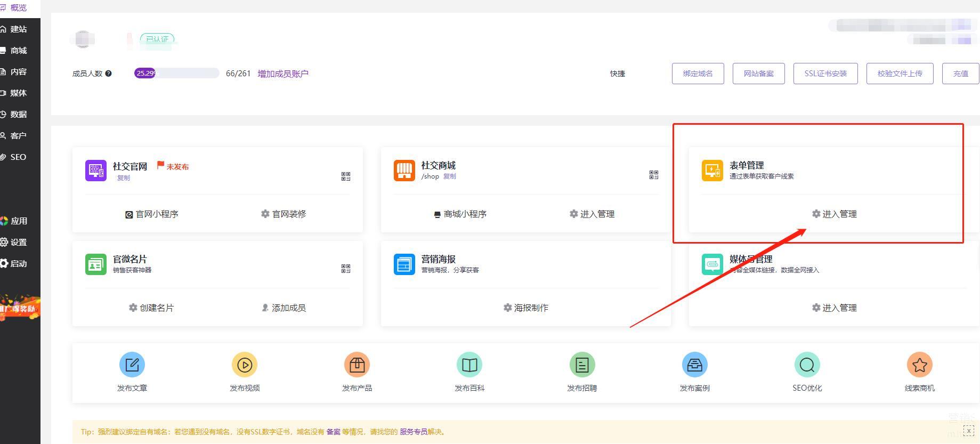Click the 成员人数 help question mark
Viewport: 980px width, 444px height.
coord(109,74)
